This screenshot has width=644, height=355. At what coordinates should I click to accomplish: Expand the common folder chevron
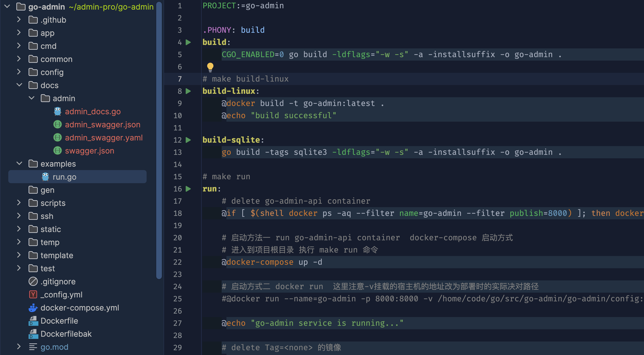[19, 59]
